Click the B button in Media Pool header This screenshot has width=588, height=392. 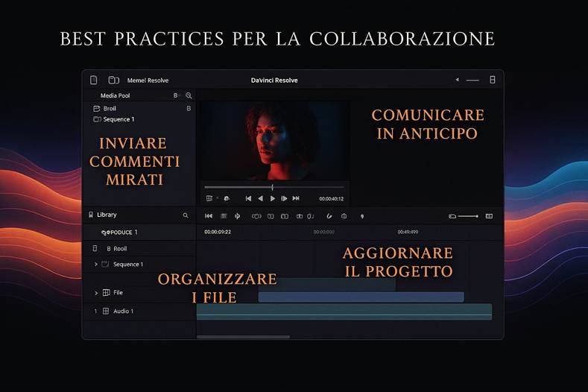pyautogui.click(x=175, y=95)
